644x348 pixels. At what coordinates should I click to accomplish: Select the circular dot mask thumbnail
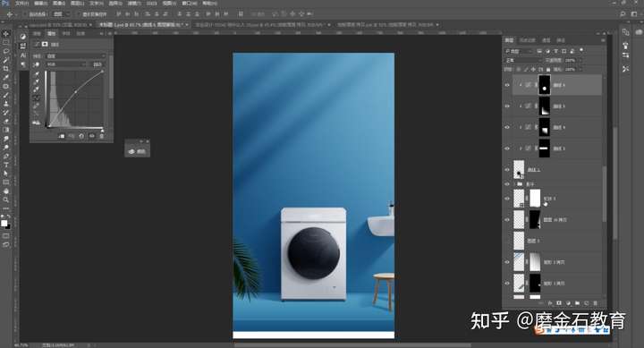tap(544, 85)
